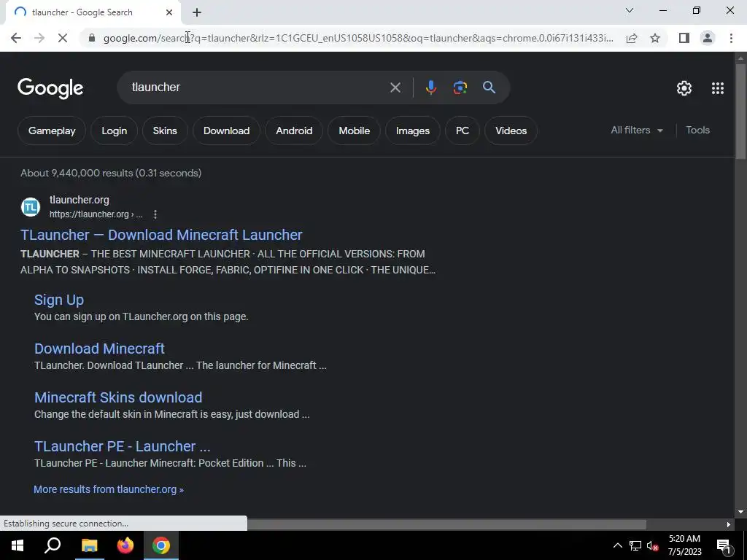Close the tlauncher Google Search tab
The image size is (747, 560).
(169, 12)
